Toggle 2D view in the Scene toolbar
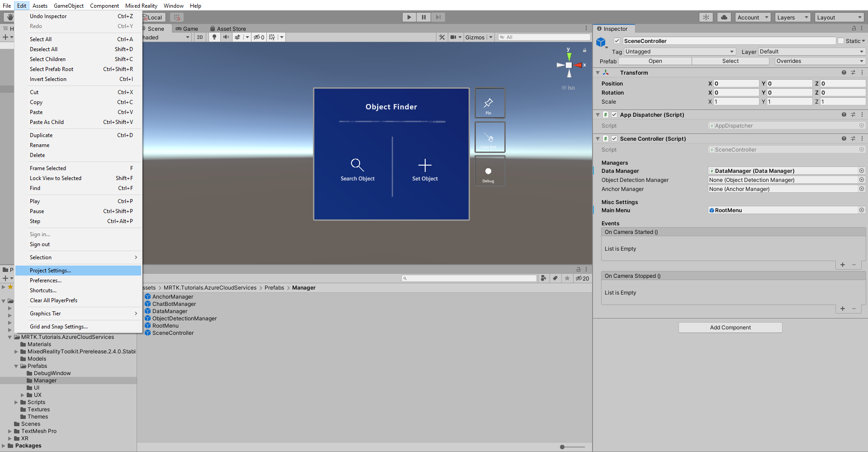 point(199,37)
